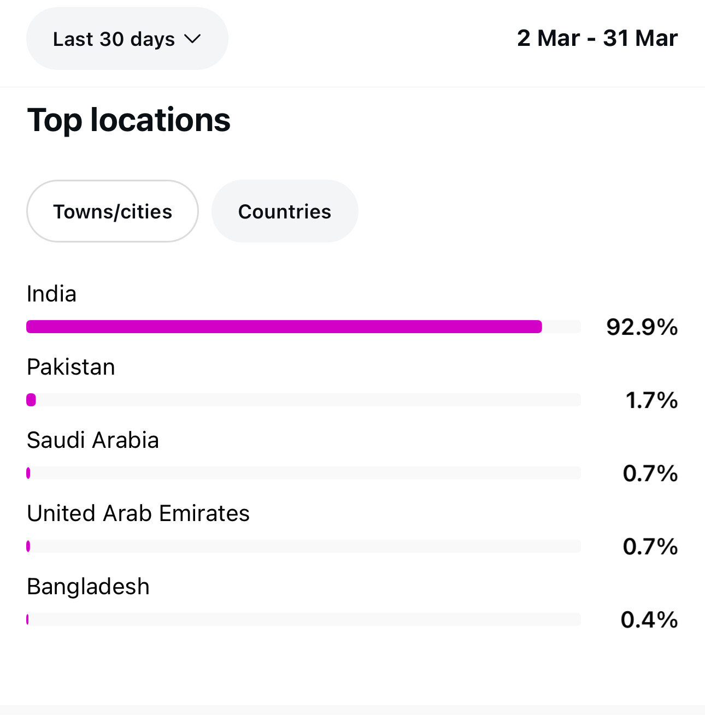
Task: Click the India country label
Action: pos(52,294)
